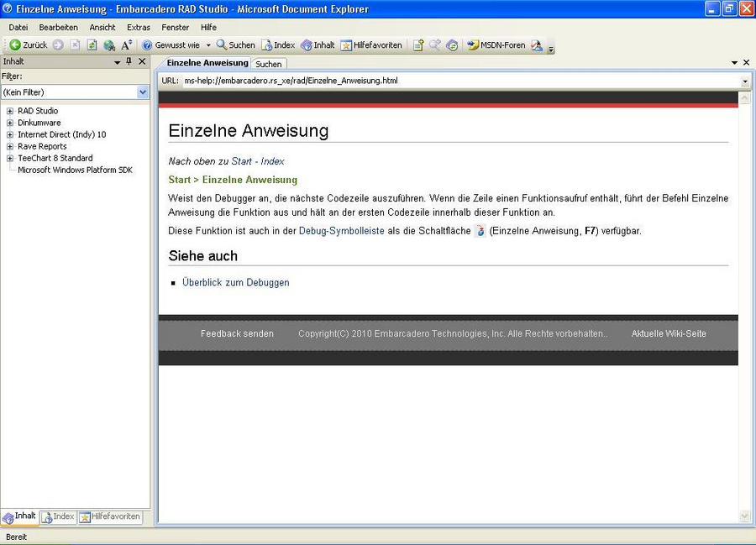Click the Einzelne Anweisung button icon in the text

pos(480,231)
